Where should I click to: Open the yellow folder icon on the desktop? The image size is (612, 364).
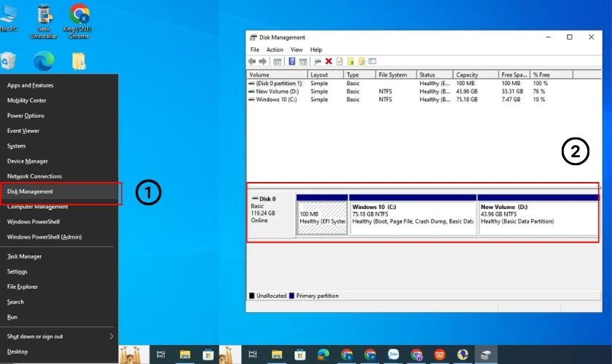79,61
